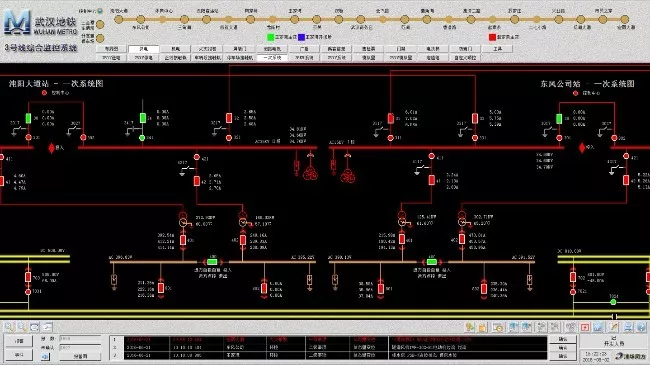650x365 pixels.
Task: Click the second magnifier icon in bottom-left toolbar
Action: coord(22,327)
